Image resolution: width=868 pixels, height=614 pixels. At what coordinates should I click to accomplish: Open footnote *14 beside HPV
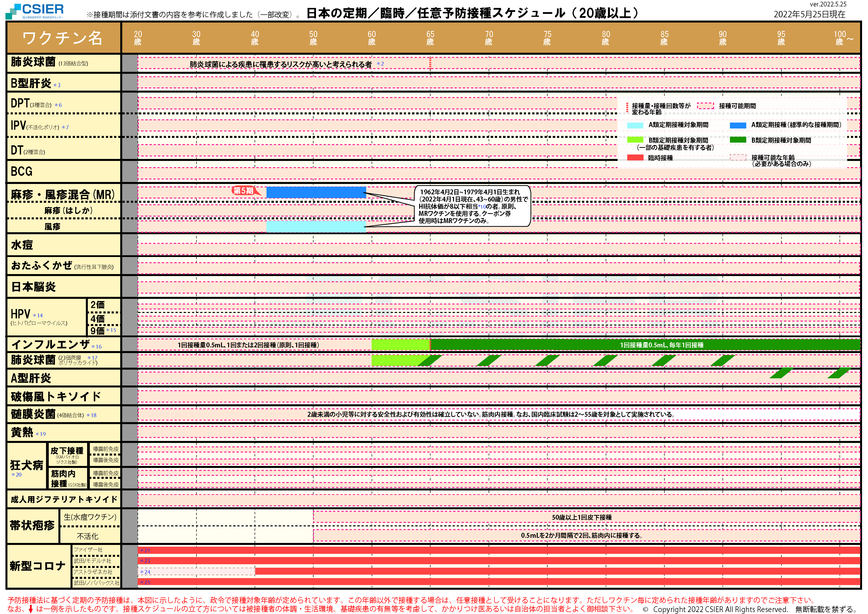[x=37, y=315]
